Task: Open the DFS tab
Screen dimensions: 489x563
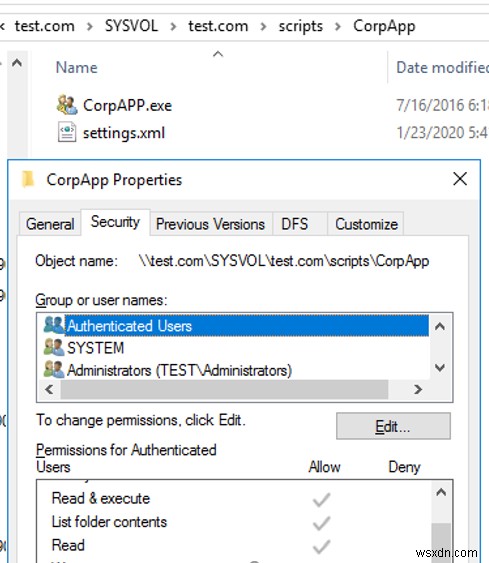Action: (x=295, y=224)
